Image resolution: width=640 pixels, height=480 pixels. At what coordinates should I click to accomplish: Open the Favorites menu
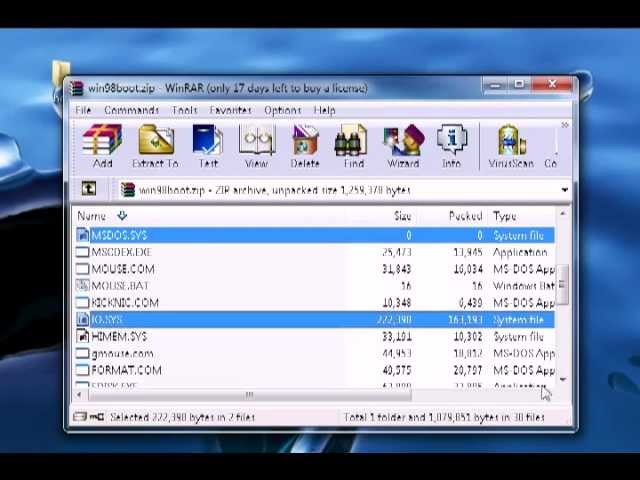coord(231,110)
